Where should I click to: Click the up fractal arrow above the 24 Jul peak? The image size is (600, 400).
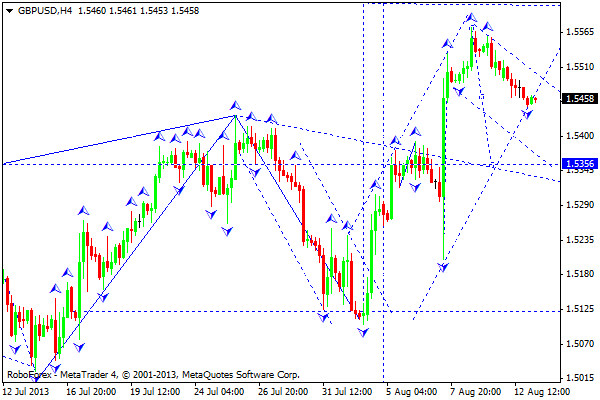tap(235, 105)
